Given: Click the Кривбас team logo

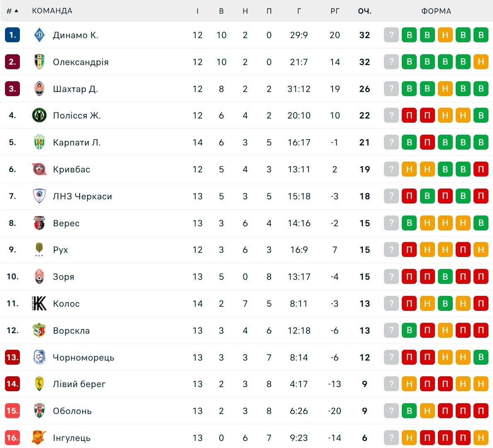Looking at the screenshot, I should [x=39, y=169].
